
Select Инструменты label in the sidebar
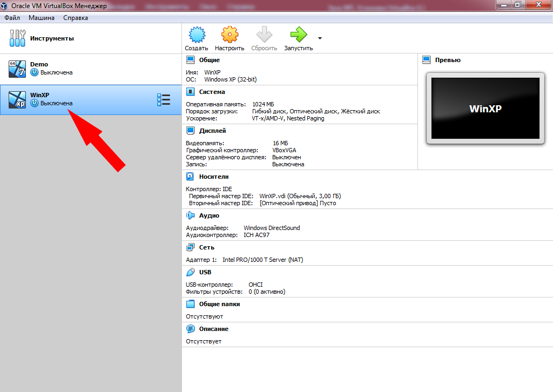point(52,38)
